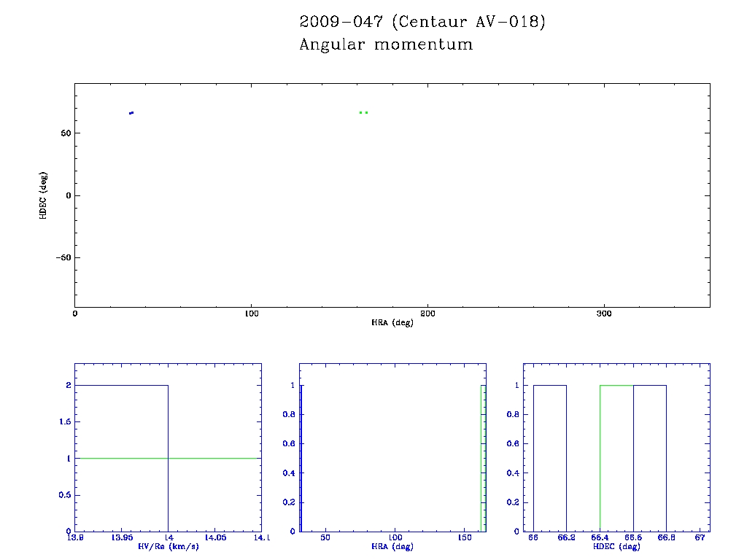Click the 'HRA (deg)' axis label below the top plot
747x560 pixels.
coord(392,322)
